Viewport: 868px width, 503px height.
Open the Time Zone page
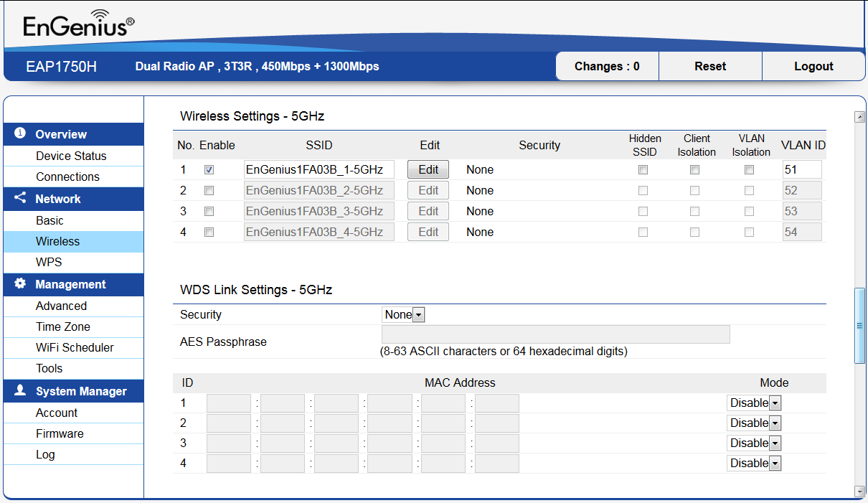(63, 326)
